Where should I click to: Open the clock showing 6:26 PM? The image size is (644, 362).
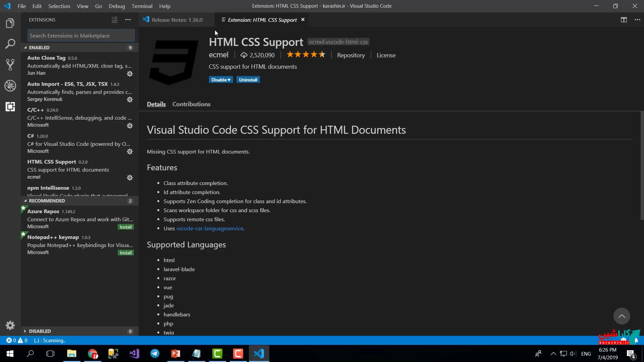coord(607,354)
